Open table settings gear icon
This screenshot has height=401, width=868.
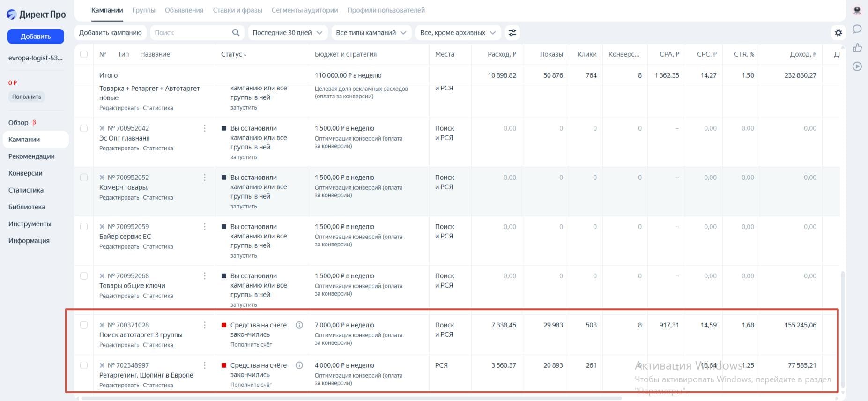pos(838,33)
